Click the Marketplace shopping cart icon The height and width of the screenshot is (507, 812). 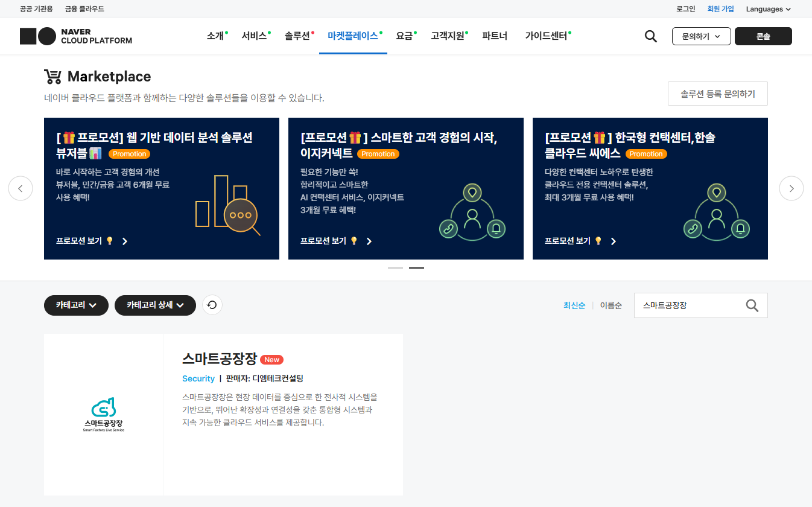52,77
